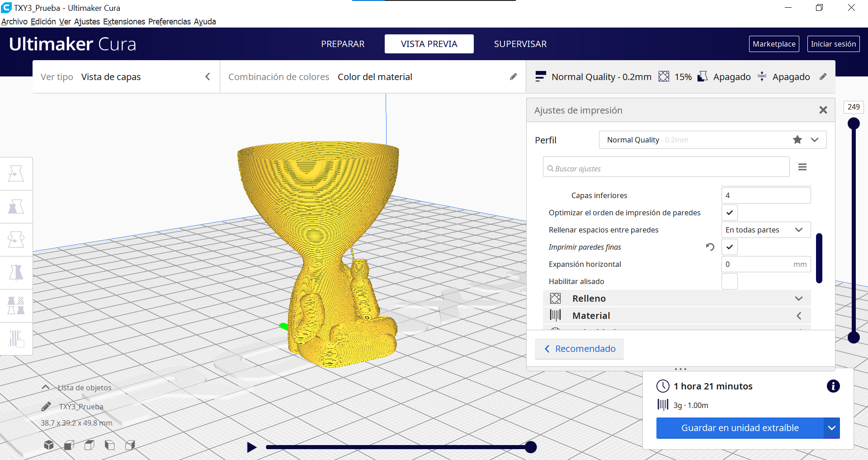
Task: Click the layer height icon in settings summary
Action: click(540, 77)
